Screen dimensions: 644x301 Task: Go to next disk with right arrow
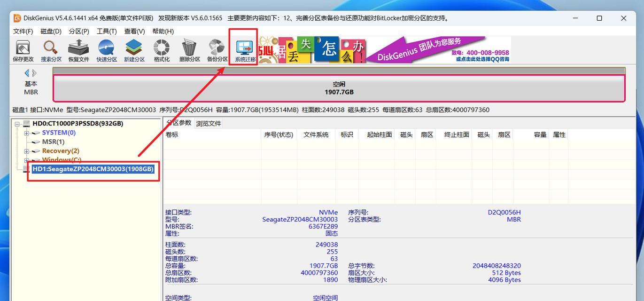pyautogui.click(x=34, y=73)
